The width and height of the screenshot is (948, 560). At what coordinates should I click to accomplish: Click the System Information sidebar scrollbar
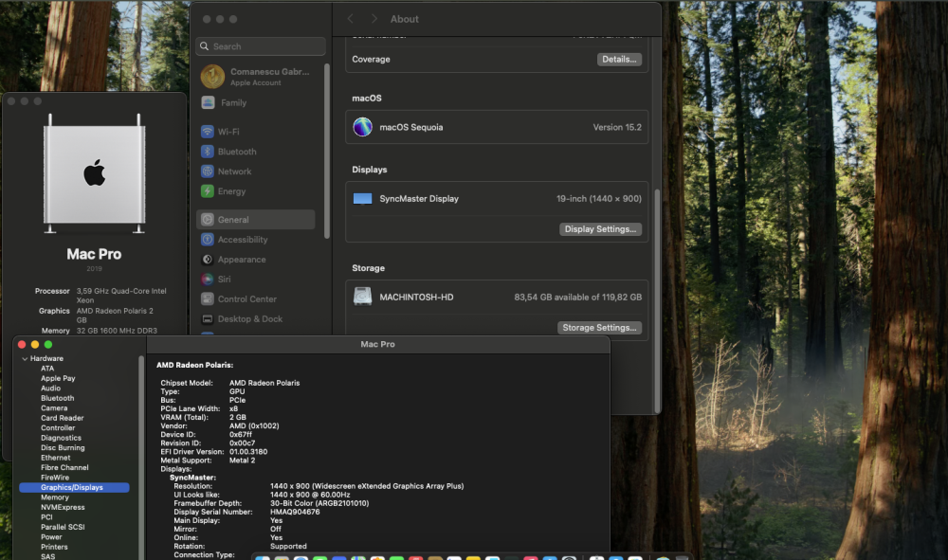click(x=141, y=458)
